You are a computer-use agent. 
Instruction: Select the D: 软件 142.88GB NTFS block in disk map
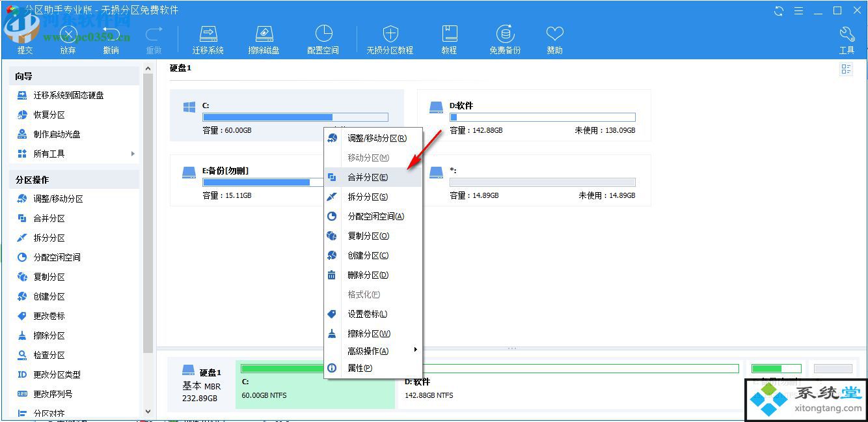pyautogui.click(x=571, y=384)
